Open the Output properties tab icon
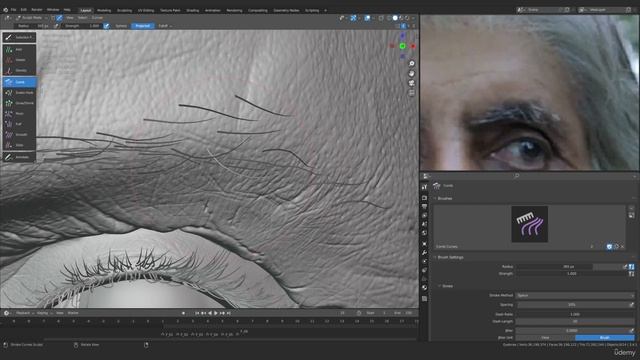The image size is (640, 360). click(x=424, y=207)
